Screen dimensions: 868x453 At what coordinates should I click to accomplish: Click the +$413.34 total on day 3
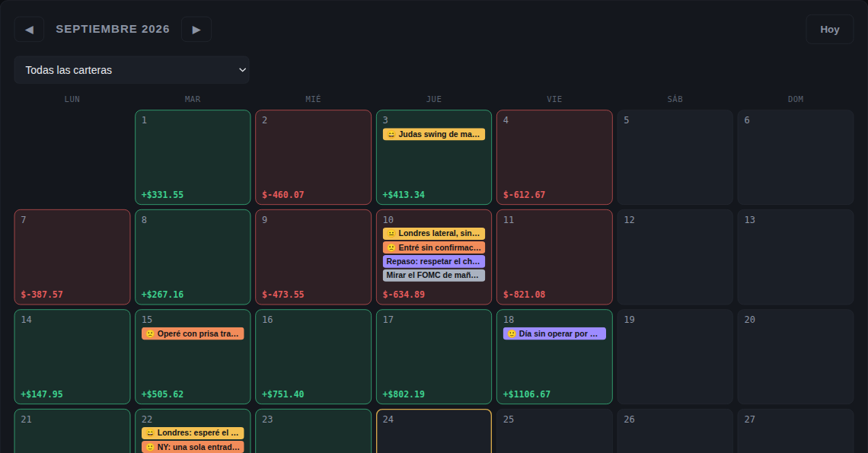coord(404,195)
